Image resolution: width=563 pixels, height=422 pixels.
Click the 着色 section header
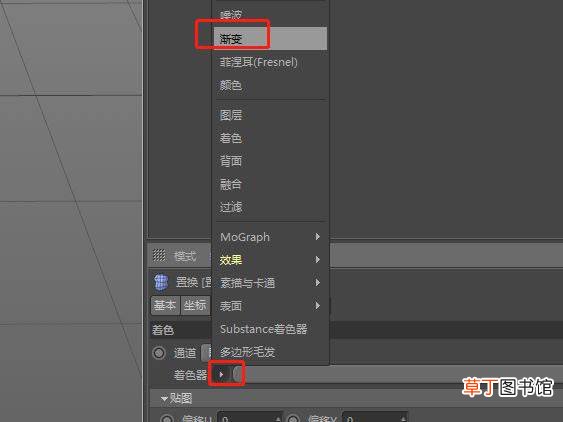(x=163, y=330)
